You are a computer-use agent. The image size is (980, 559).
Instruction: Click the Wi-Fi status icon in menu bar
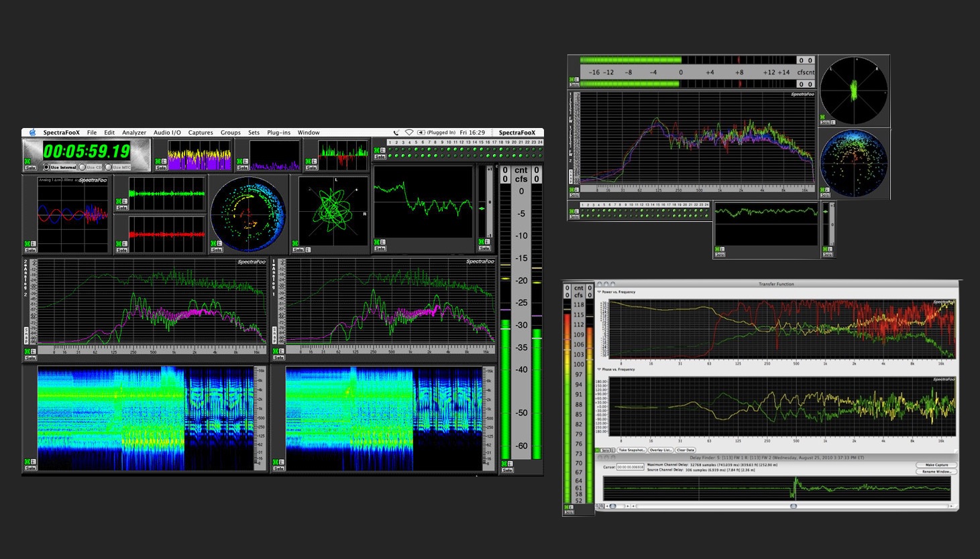(409, 133)
